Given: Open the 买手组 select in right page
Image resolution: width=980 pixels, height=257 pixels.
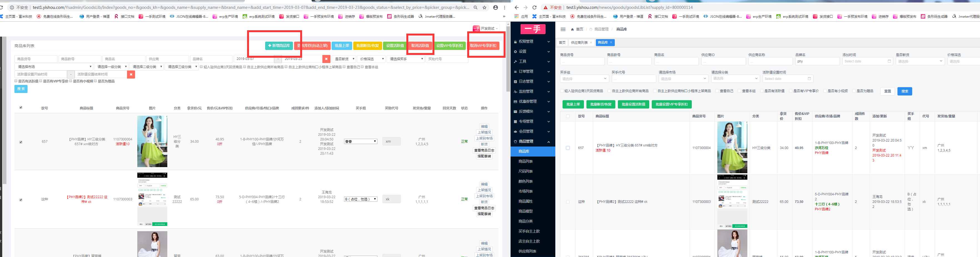Looking at the screenshot, I should click(584, 79).
